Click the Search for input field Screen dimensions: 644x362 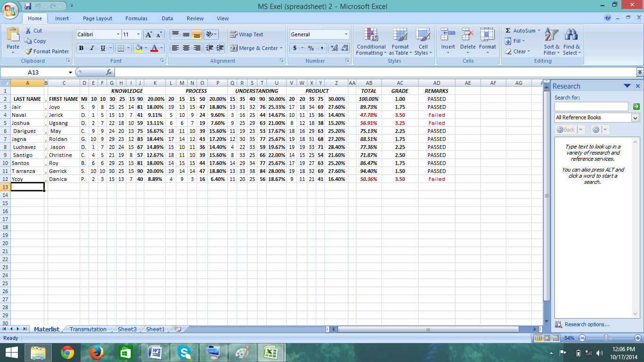(x=591, y=107)
